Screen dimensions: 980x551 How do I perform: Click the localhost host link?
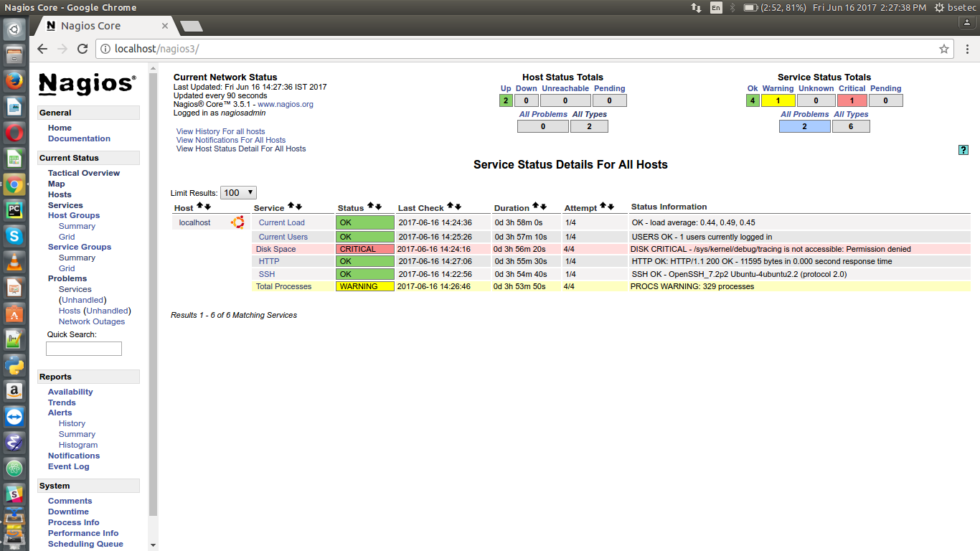tap(195, 222)
